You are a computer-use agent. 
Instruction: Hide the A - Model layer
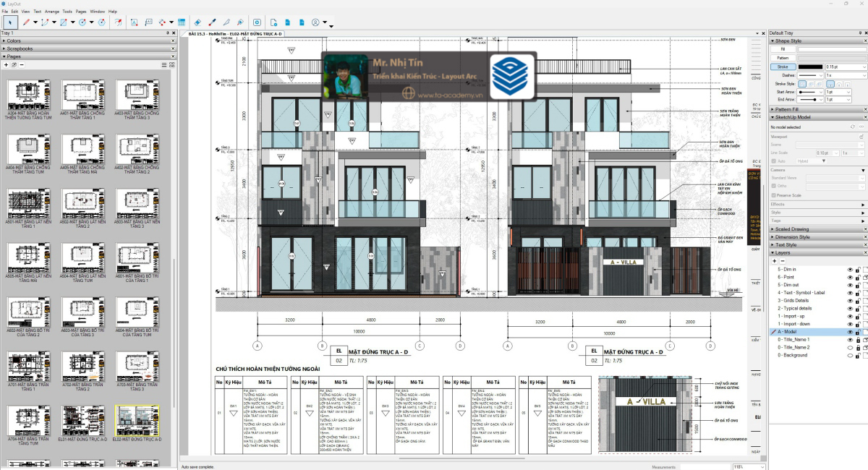(x=850, y=332)
